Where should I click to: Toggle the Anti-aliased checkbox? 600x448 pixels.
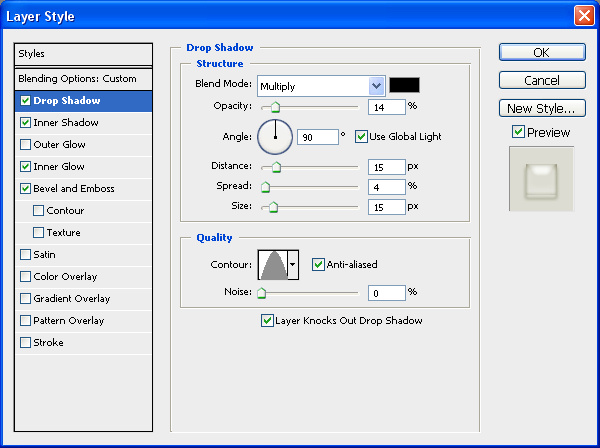click(318, 264)
